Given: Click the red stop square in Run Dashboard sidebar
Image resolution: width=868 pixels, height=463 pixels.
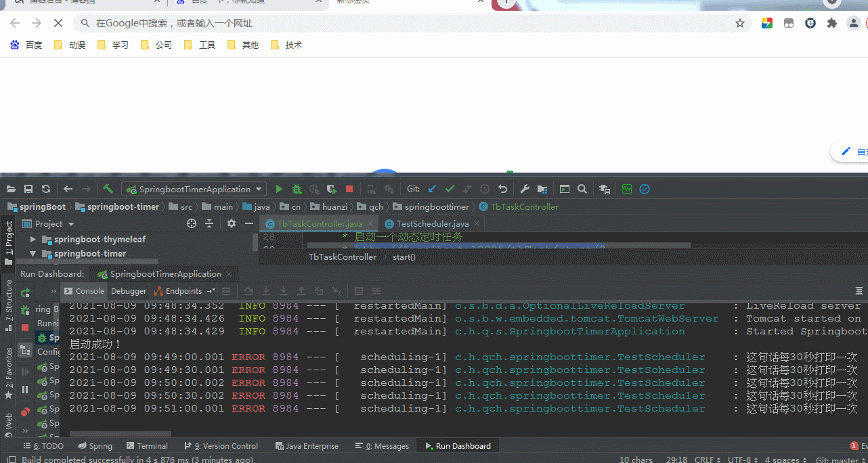Looking at the screenshot, I should point(25,327).
